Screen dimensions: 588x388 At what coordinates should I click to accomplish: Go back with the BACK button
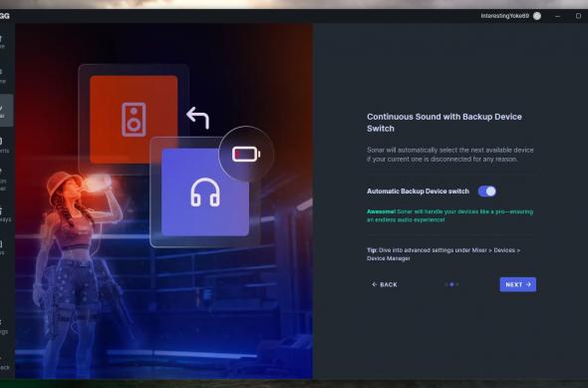pos(385,284)
